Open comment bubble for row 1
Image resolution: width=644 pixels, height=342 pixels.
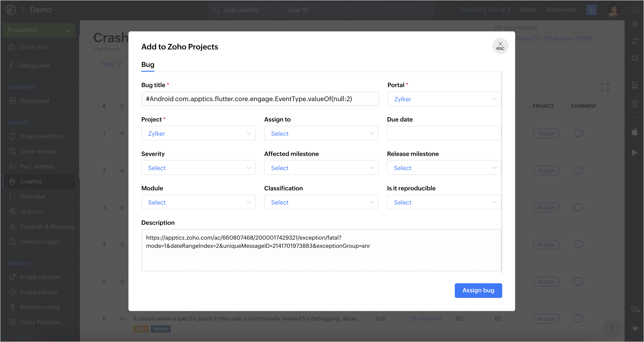[x=578, y=133]
